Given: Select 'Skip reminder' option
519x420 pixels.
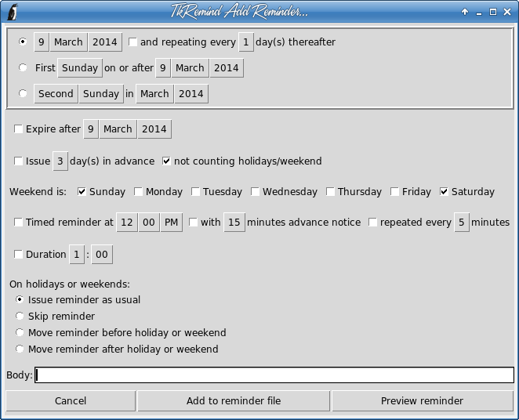Looking at the screenshot, I should coord(20,316).
